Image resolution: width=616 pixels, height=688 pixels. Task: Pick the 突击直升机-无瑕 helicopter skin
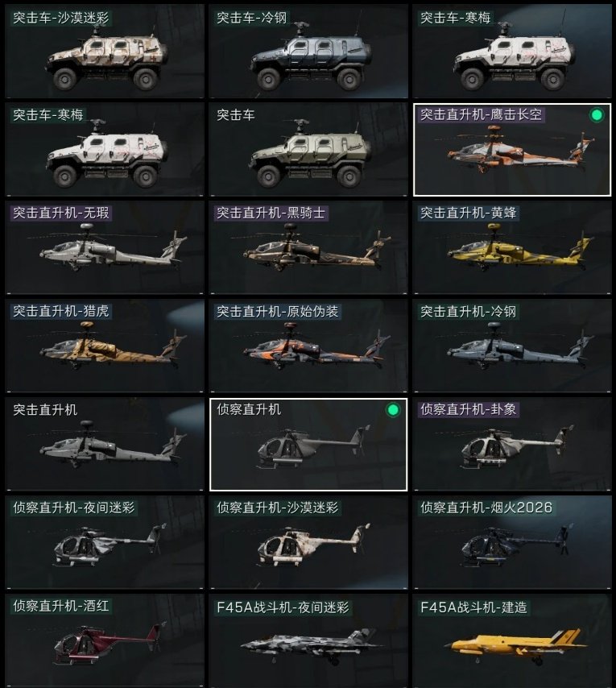105,247
